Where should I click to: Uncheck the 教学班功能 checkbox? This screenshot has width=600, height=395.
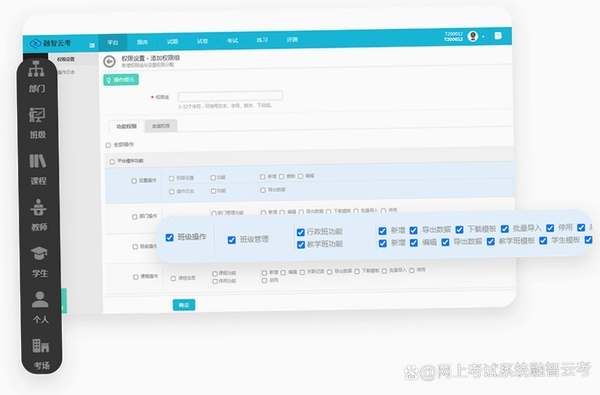pos(301,245)
